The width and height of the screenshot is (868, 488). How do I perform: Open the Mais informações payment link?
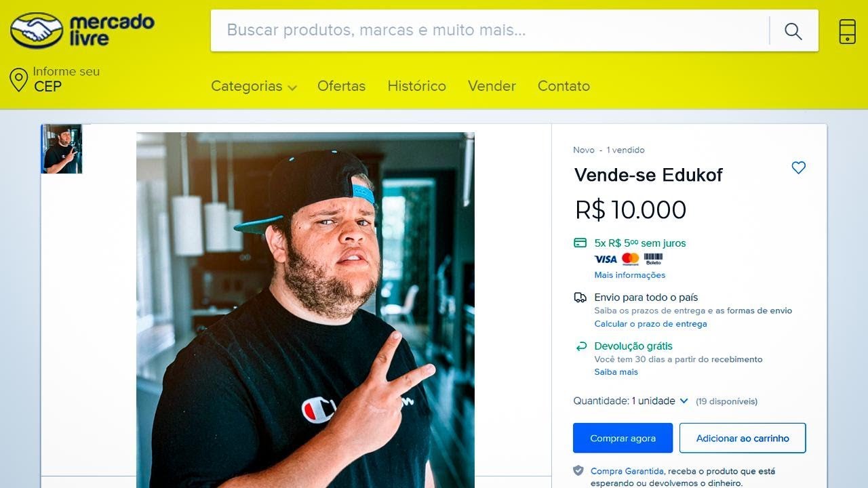click(629, 275)
